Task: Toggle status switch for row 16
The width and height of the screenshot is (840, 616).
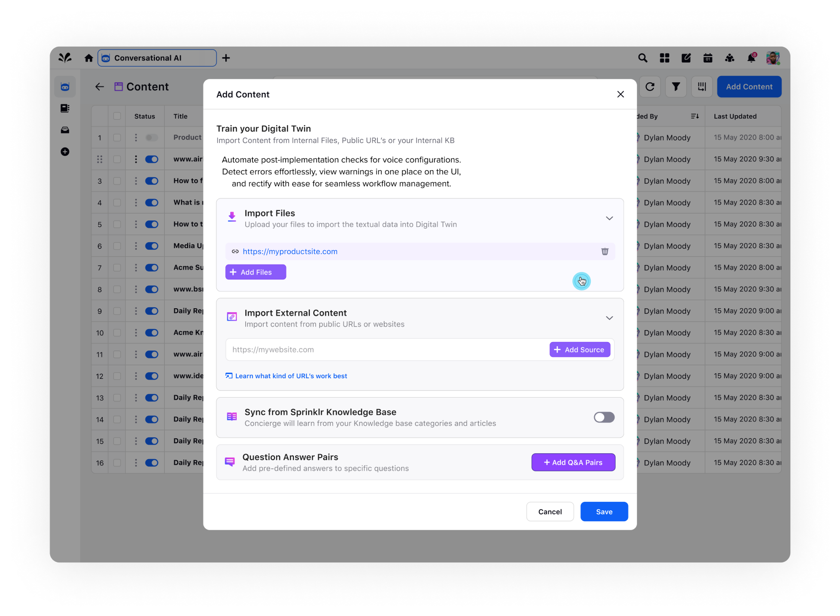Action: 151,463
